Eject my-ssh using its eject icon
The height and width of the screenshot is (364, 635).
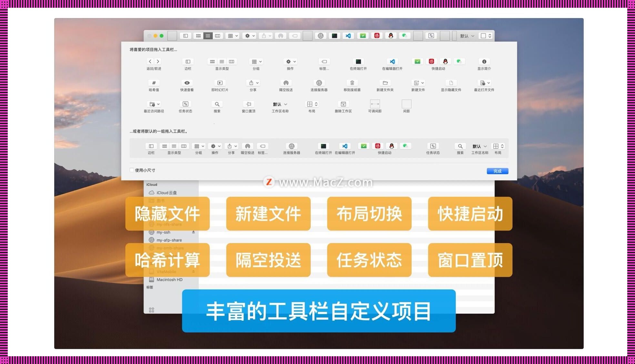pyautogui.click(x=193, y=232)
